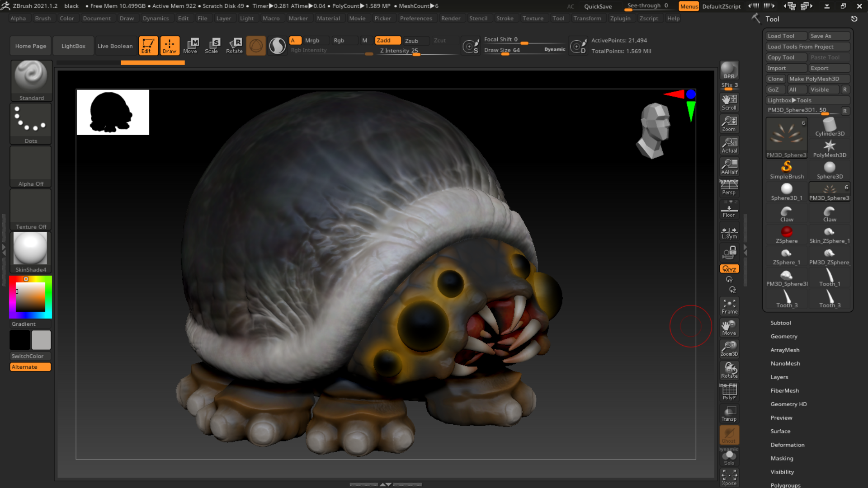
Task: Enable the Transp transparency icon
Action: (x=729, y=413)
